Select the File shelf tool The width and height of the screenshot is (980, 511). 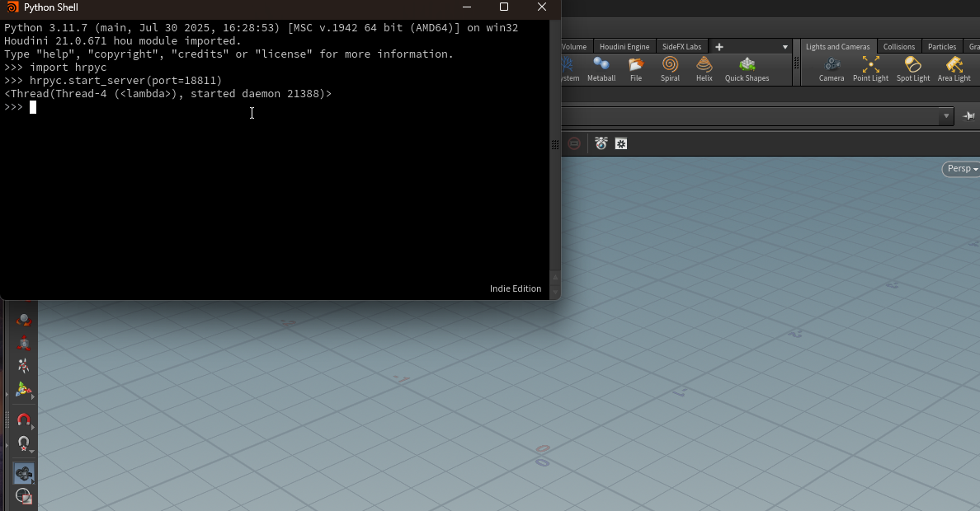(x=635, y=69)
